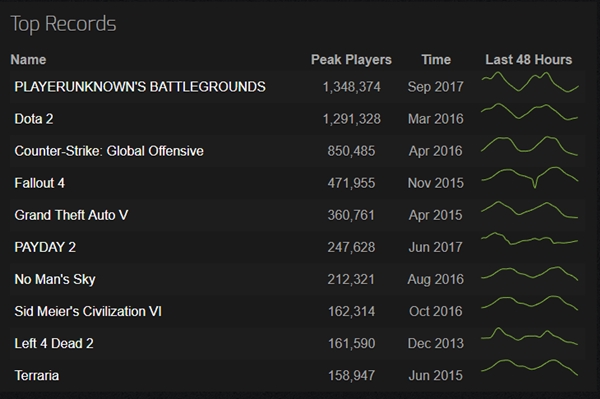Click the Terraria 48-hour sparkline chart
This screenshot has width=600, height=399.
click(x=530, y=367)
